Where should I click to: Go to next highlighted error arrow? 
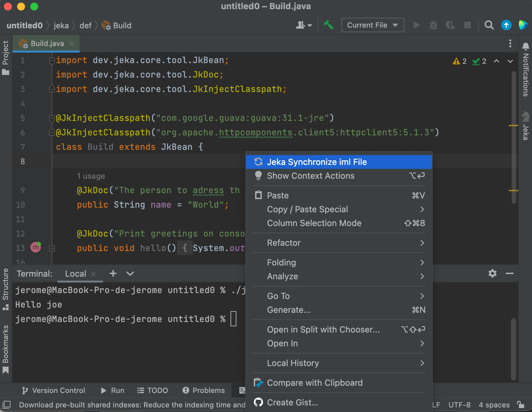(x=510, y=61)
